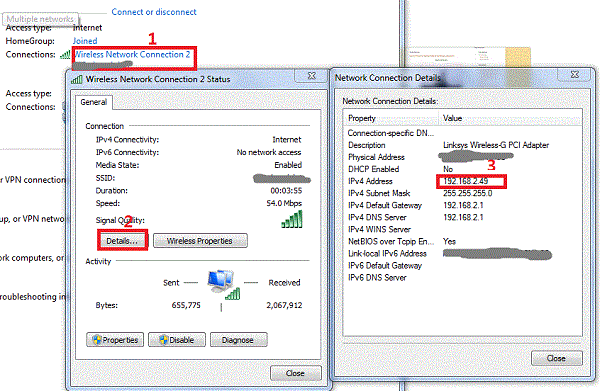
Task: Click the signal icon in Status title bar
Action: [x=77, y=79]
